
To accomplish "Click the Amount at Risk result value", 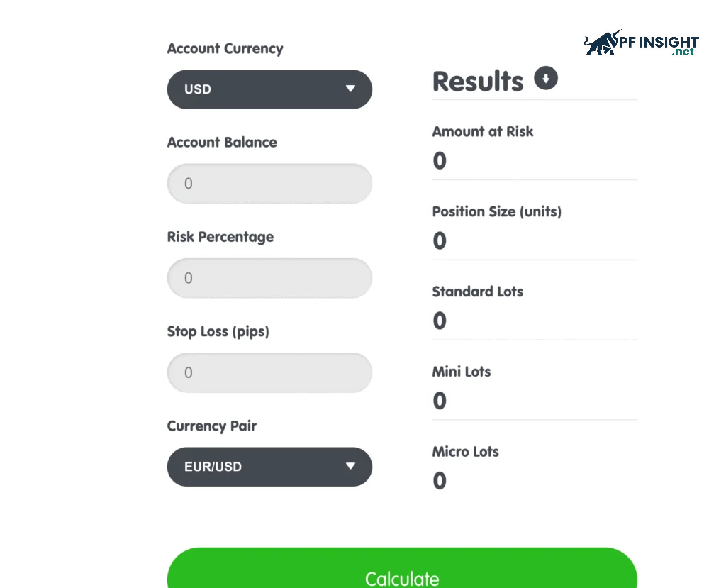I will coord(440,161).
